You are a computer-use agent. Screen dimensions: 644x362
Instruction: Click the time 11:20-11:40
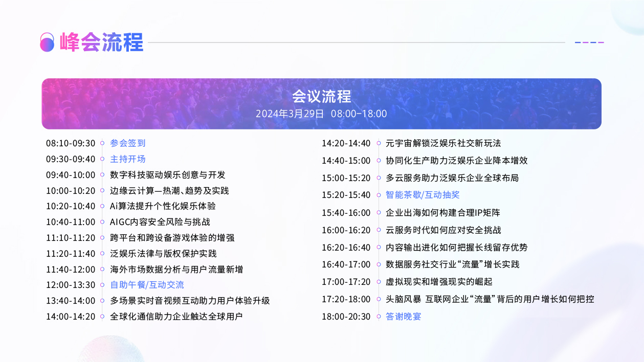(x=71, y=254)
